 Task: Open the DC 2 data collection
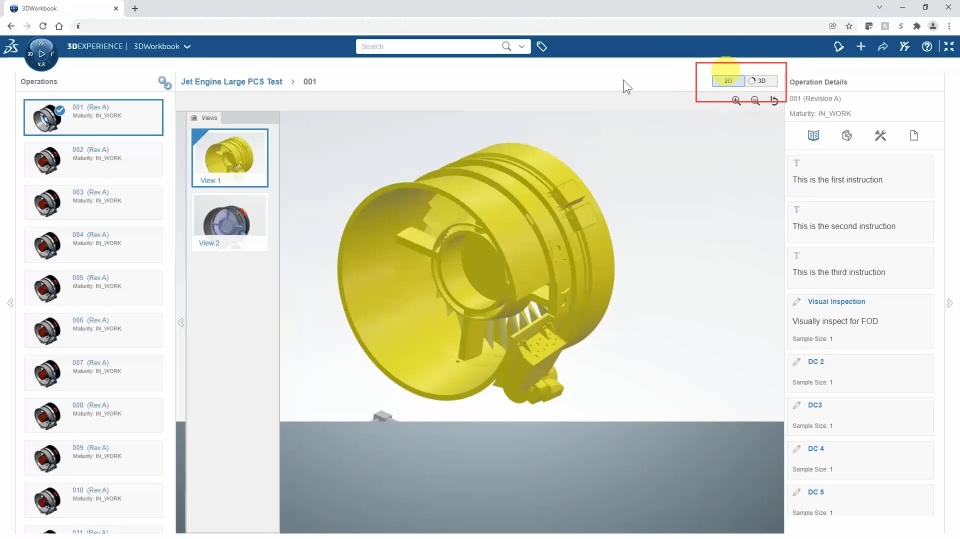[x=816, y=361]
